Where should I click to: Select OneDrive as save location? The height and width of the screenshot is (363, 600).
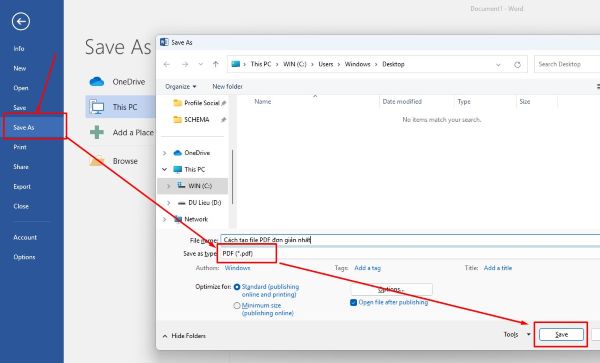coord(129,81)
